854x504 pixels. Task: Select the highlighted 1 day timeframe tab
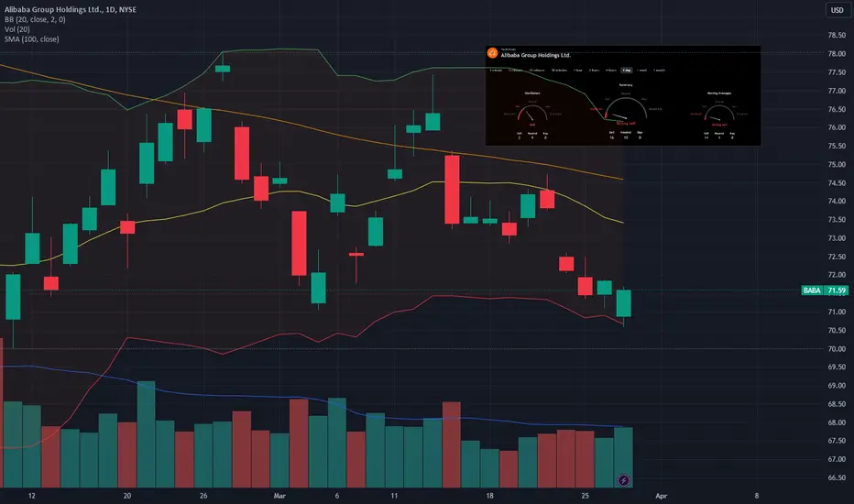(627, 71)
